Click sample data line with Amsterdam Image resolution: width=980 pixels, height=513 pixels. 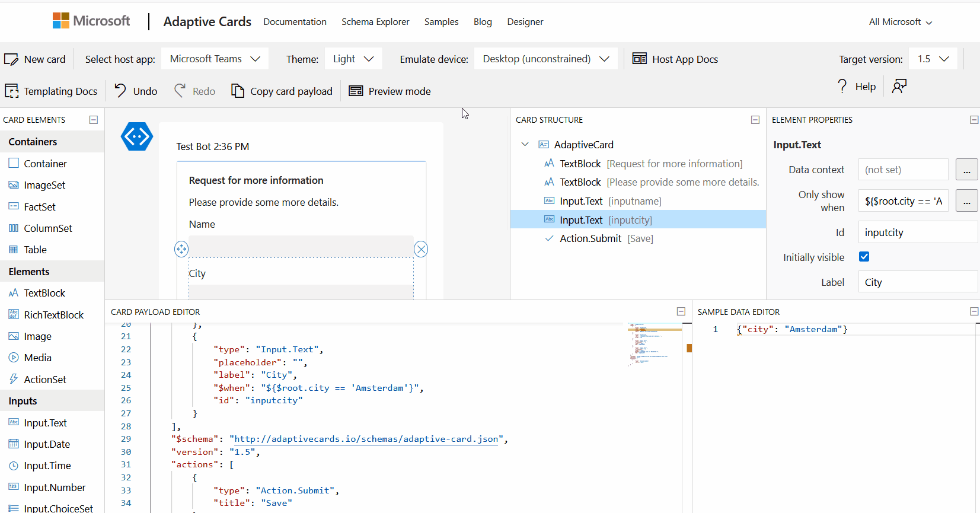pos(792,329)
